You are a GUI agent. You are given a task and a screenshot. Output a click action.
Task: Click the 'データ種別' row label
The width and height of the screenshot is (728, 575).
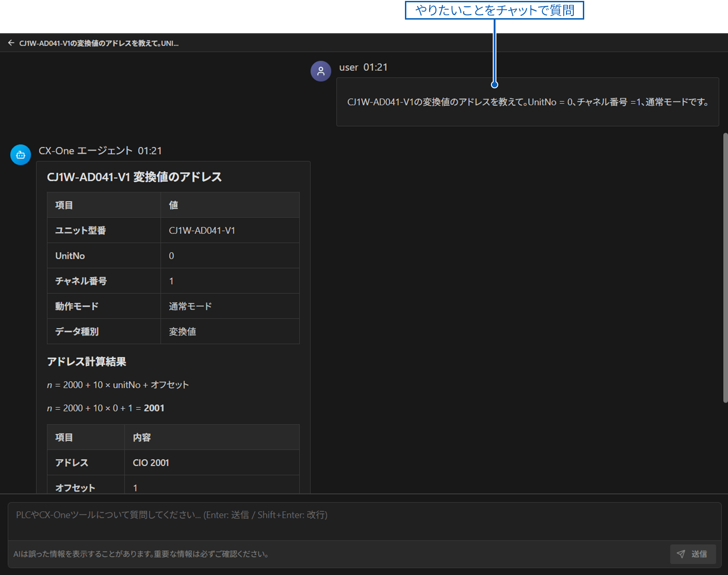pyautogui.click(x=104, y=331)
